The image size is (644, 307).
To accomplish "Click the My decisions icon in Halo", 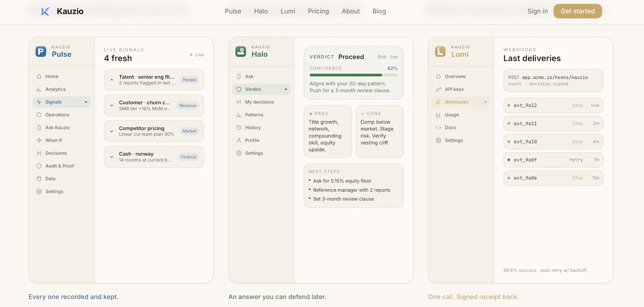I will pos(239,102).
